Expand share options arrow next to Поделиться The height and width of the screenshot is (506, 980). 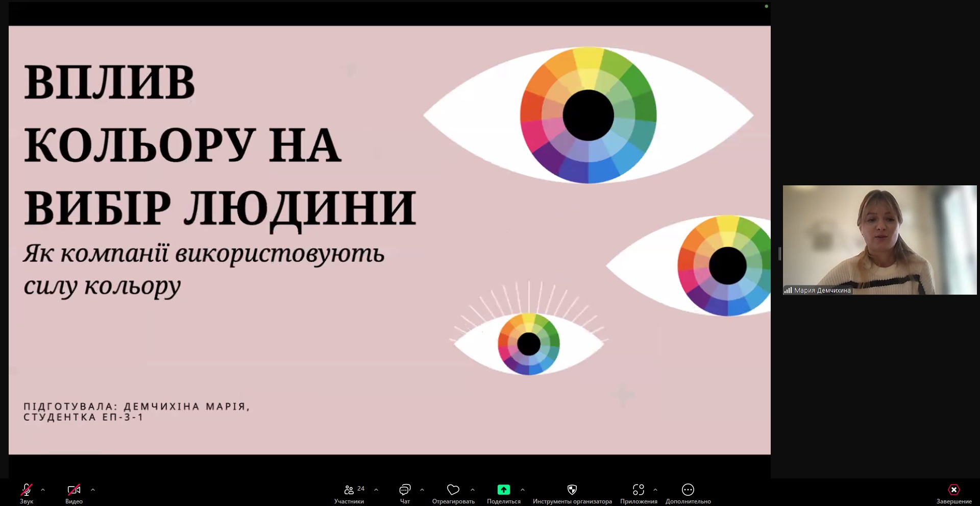tap(523, 490)
